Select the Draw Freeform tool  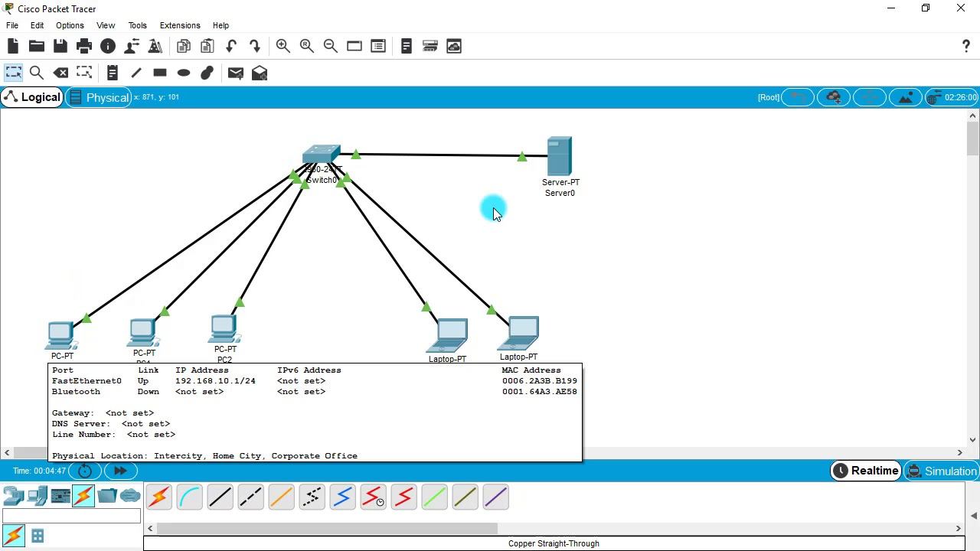coord(207,73)
